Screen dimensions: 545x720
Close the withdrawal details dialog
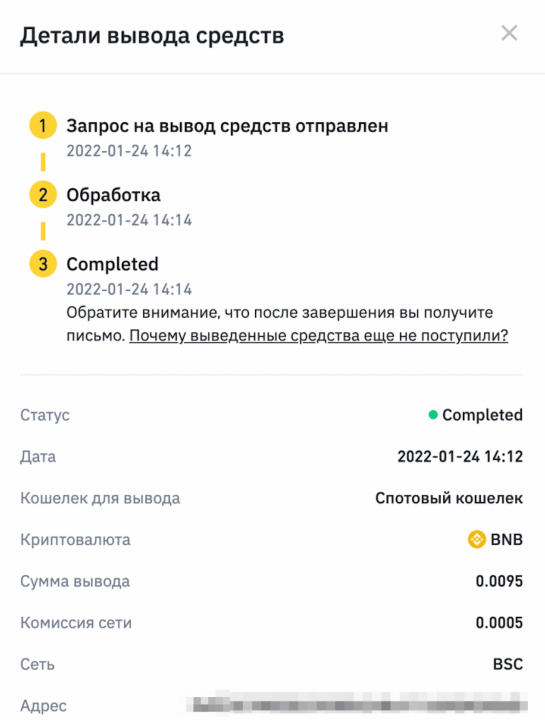tap(509, 34)
